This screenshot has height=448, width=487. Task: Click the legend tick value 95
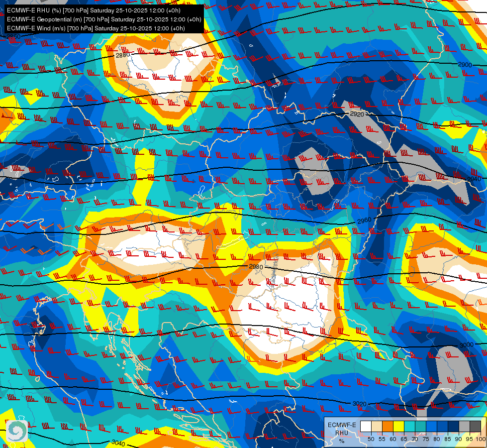469,439
